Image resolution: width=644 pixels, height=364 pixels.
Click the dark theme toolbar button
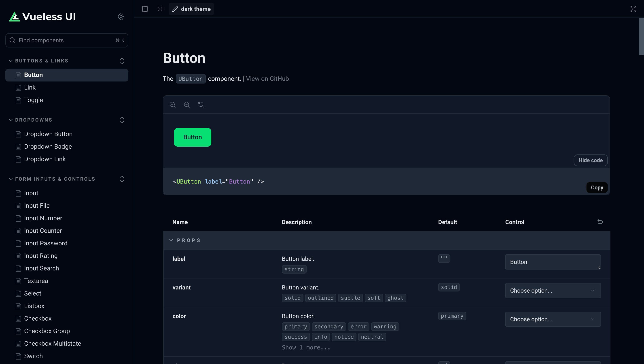(191, 9)
